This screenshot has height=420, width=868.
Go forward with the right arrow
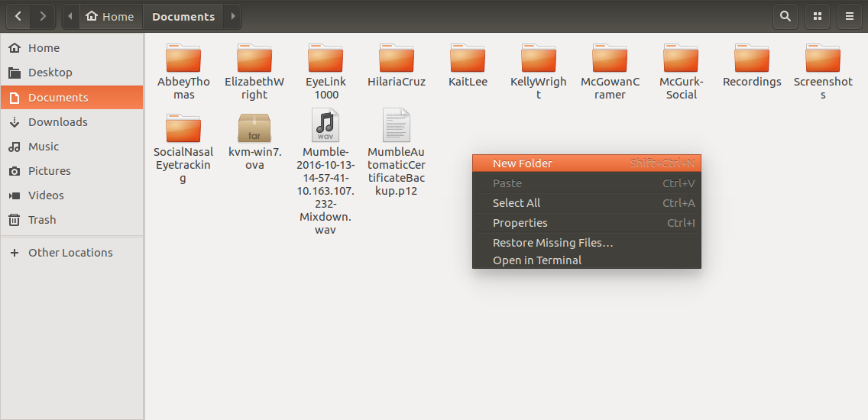[43, 16]
